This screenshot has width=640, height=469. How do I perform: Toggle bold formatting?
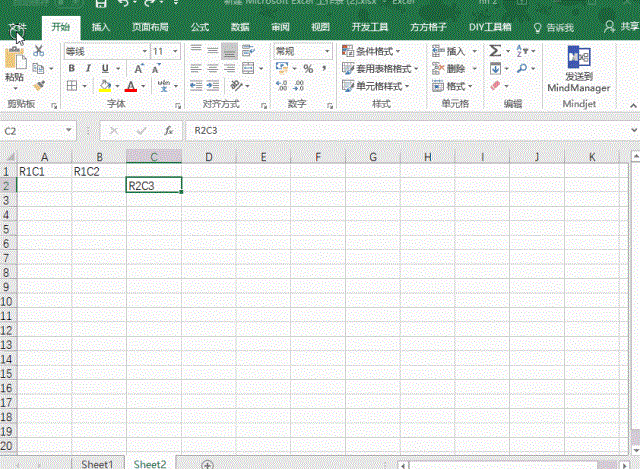[x=72, y=69]
